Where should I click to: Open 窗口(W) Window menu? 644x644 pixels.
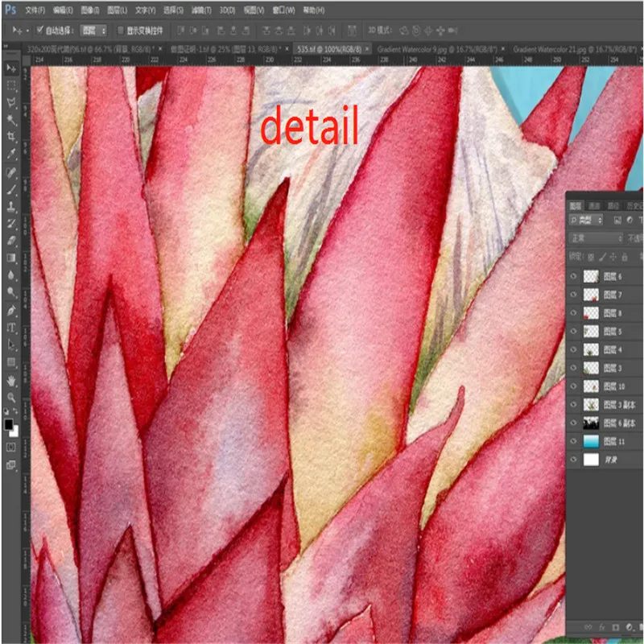pyautogui.click(x=284, y=10)
